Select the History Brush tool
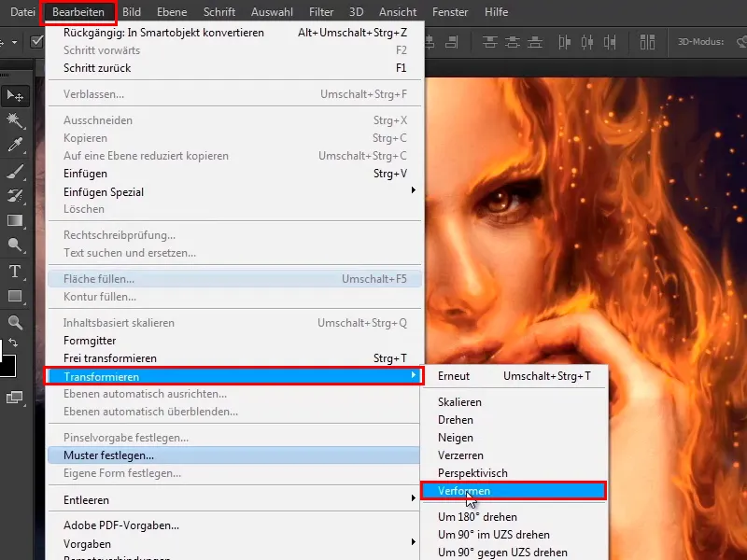 point(15,196)
